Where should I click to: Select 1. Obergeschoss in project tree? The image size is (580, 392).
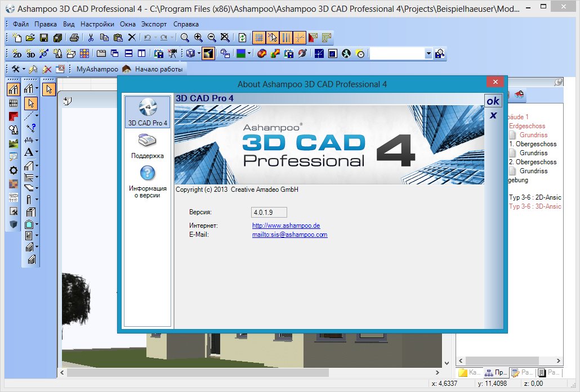[x=532, y=144]
